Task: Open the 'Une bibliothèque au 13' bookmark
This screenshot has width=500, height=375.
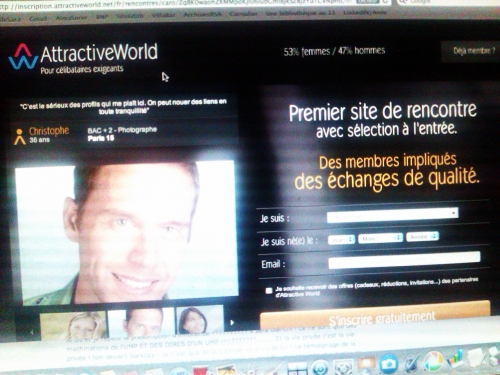Action: pos(300,13)
